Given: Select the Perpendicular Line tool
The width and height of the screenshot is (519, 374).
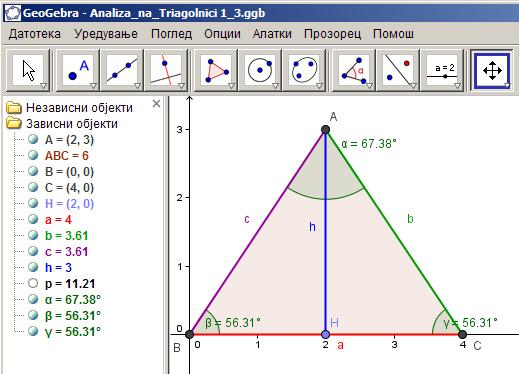Looking at the screenshot, I should tap(166, 70).
